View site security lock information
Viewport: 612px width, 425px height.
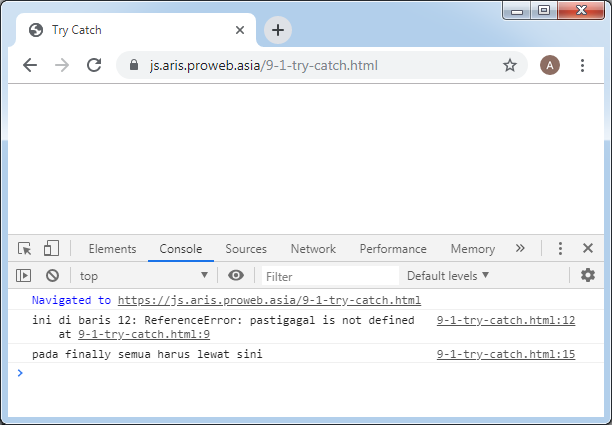coord(134,65)
